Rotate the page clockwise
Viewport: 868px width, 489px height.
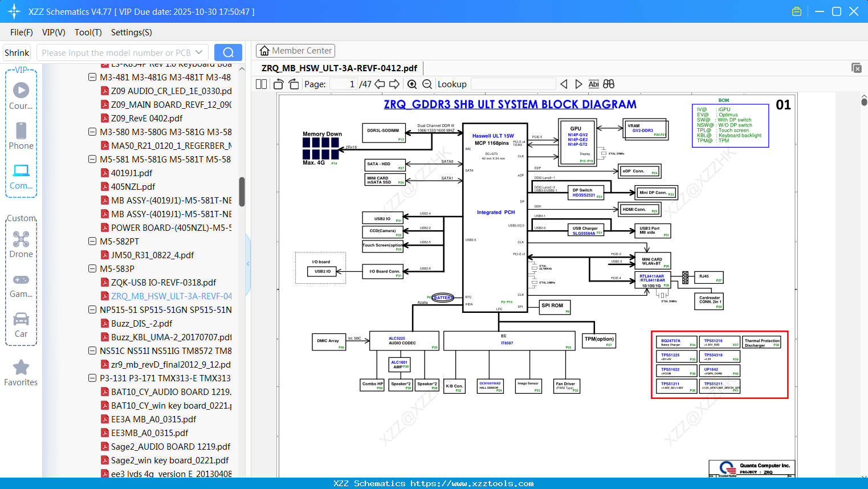[294, 84]
